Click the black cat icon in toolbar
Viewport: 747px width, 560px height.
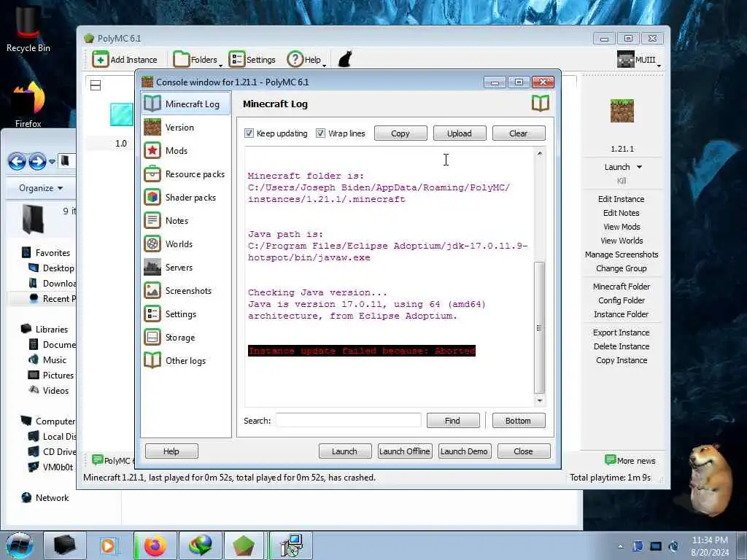tap(345, 60)
